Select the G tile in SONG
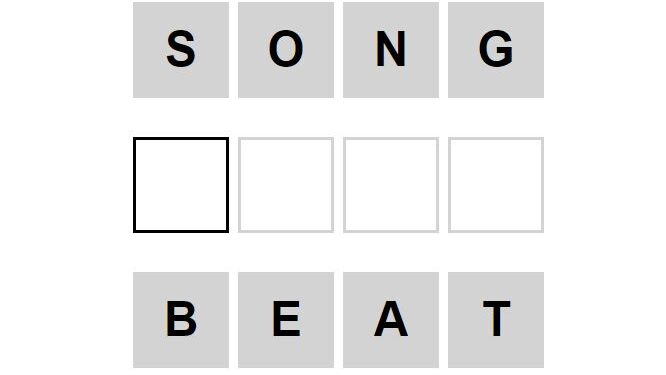Image resolution: width=666 pixels, height=375 pixels. [496, 50]
